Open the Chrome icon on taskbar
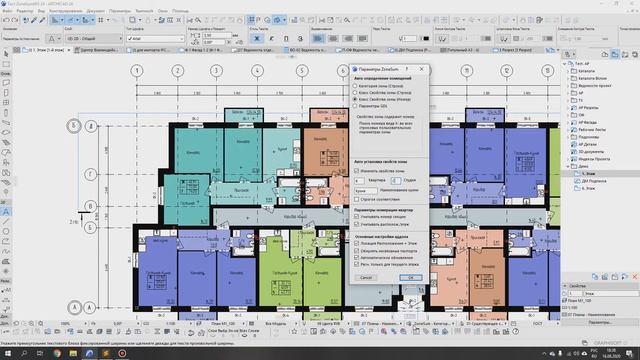 pyautogui.click(x=57, y=353)
